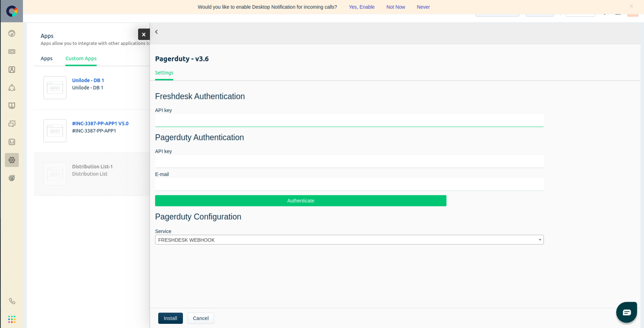The width and height of the screenshot is (644, 328).
Task: Click the Authenticate button
Action: [301, 201]
